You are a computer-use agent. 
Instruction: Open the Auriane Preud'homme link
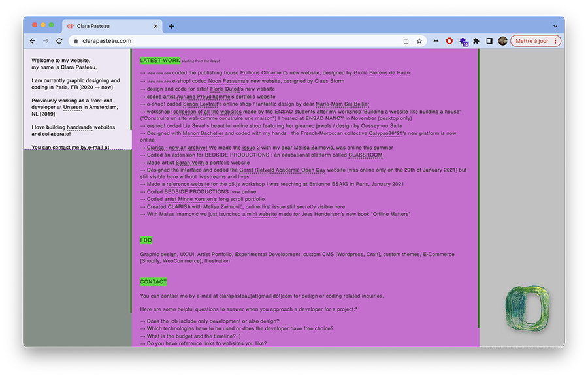(203, 97)
